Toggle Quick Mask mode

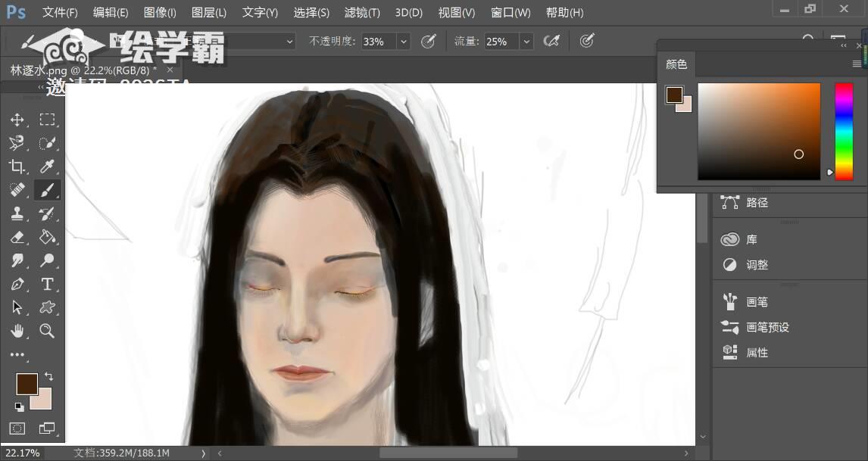17,428
